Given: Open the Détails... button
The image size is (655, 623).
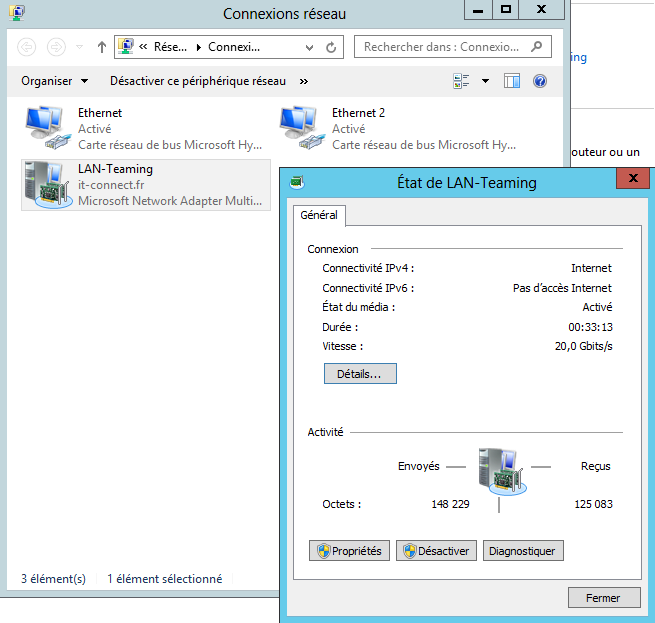Looking at the screenshot, I should coord(360,373).
